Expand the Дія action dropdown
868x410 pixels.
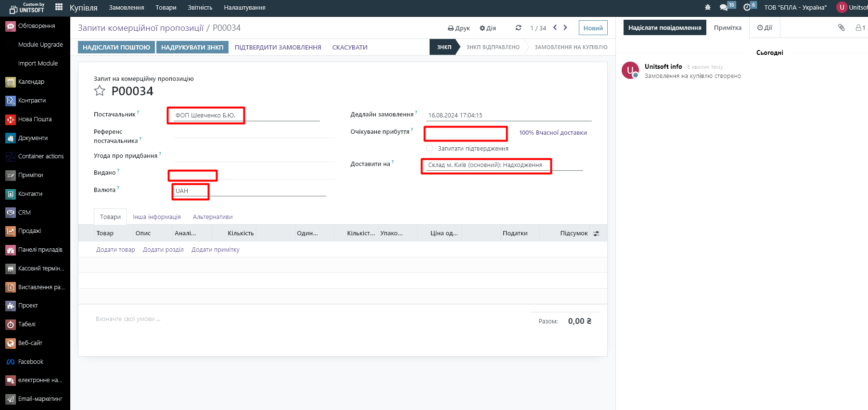487,28
